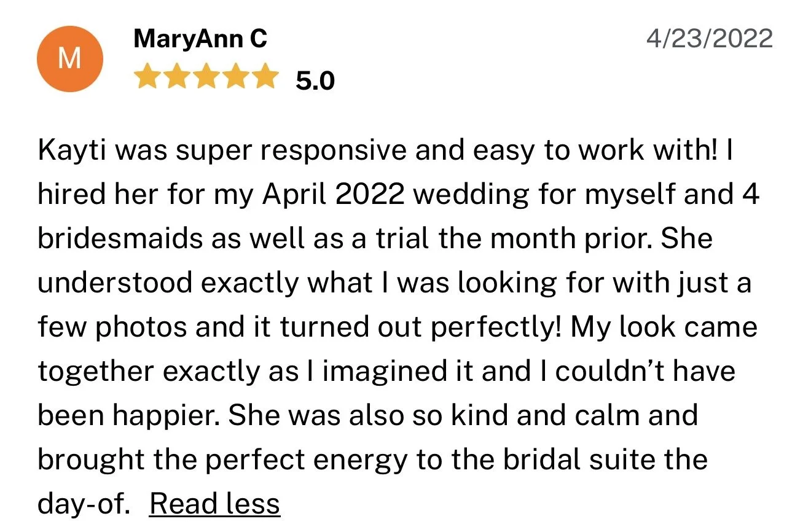Collapse the review with "Read less"
811x532 pixels.
tap(215, 504)
